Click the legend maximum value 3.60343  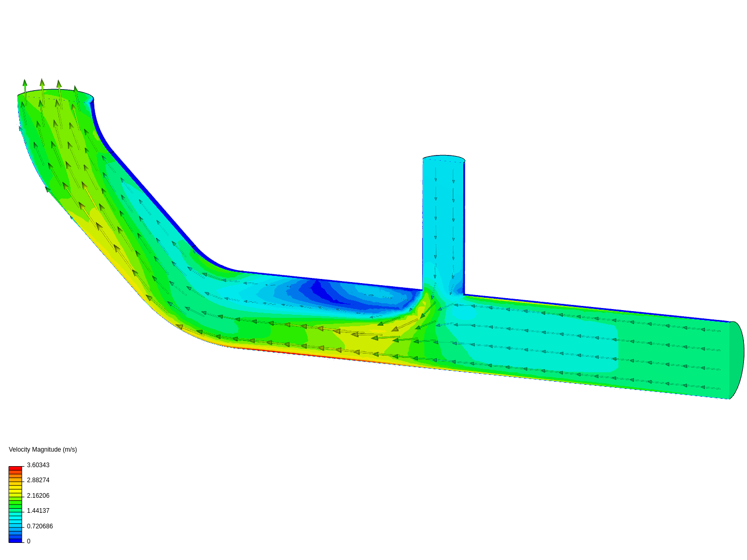(38, 465)
